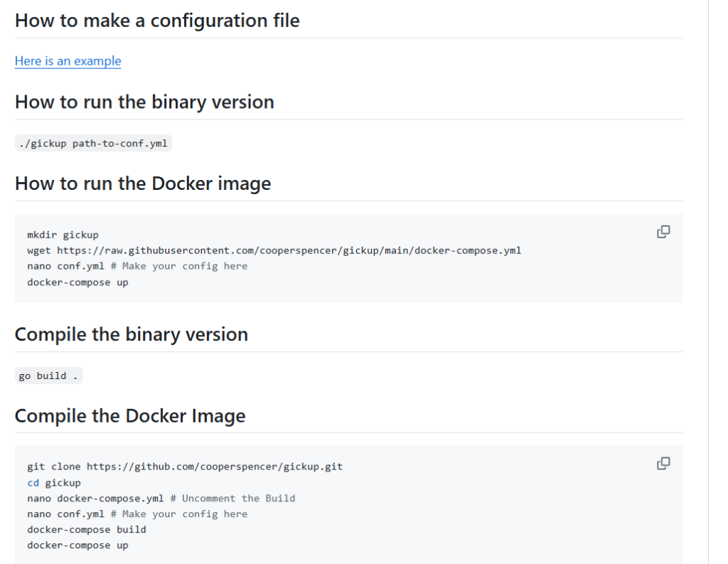Click "How to run the binary version" heading

144,102
